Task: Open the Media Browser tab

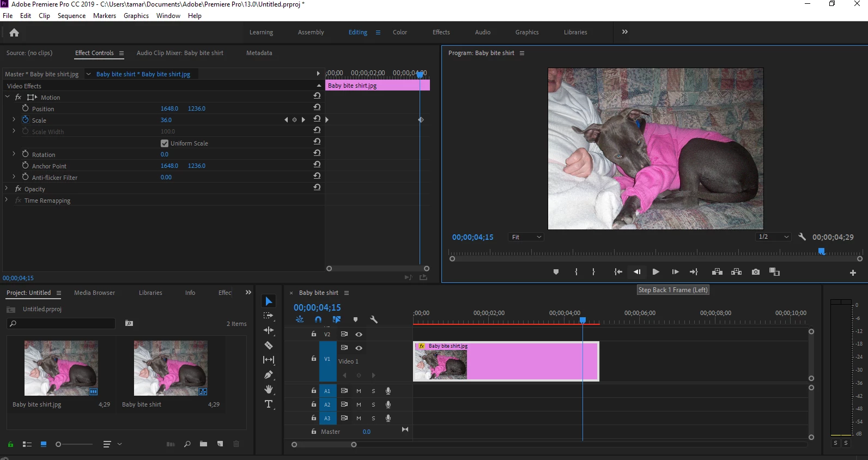Action: [95, 293]
